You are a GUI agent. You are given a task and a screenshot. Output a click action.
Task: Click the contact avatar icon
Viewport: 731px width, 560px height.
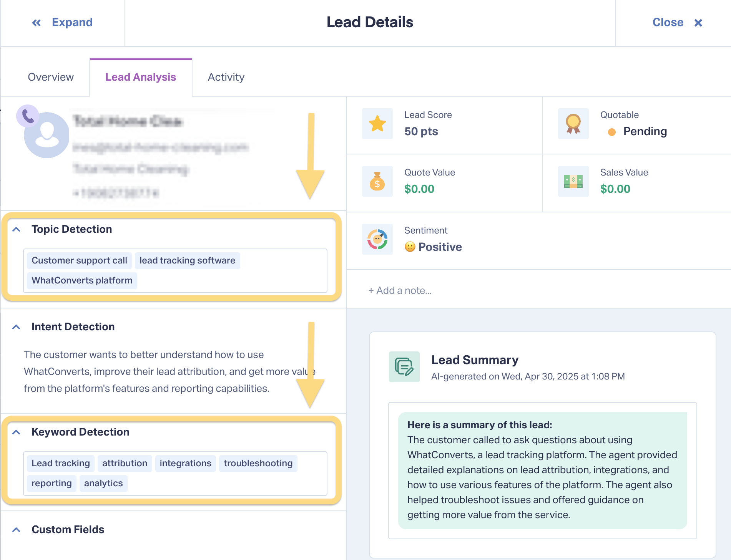47,135
